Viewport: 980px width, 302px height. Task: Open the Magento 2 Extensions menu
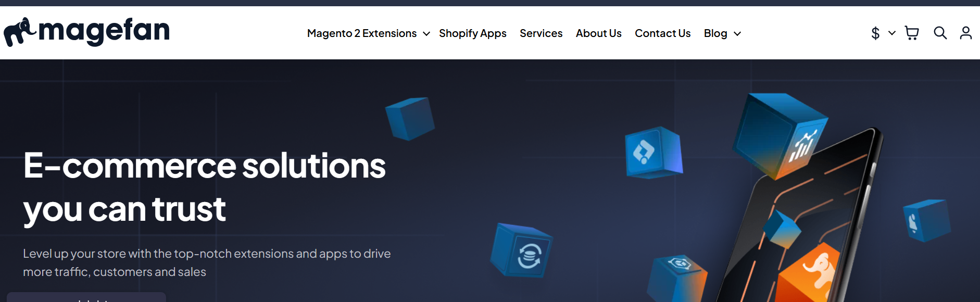[362, 33]
